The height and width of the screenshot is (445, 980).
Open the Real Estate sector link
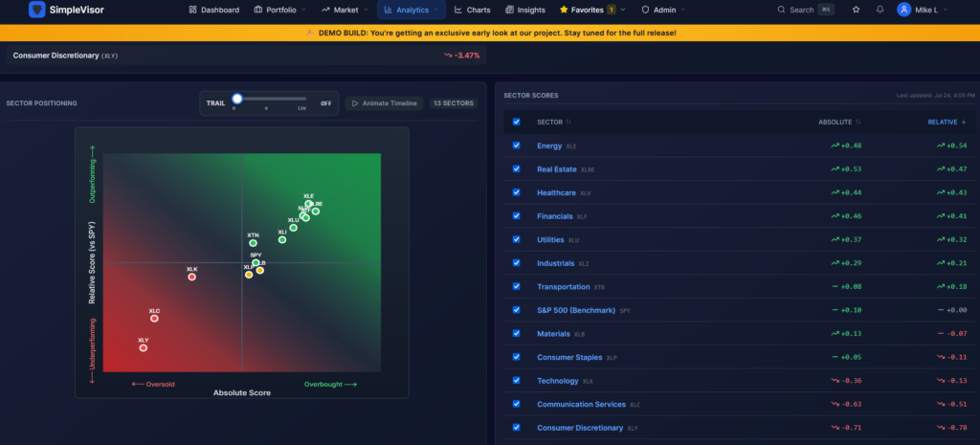click(556, 169)
